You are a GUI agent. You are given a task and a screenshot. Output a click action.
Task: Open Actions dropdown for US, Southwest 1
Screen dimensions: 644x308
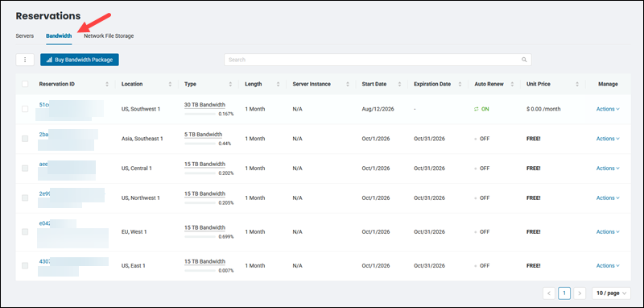tap(608, 109)
